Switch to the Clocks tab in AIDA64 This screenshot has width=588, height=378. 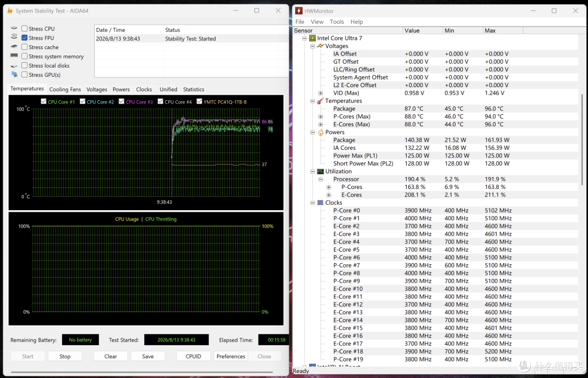pos(144,89)
